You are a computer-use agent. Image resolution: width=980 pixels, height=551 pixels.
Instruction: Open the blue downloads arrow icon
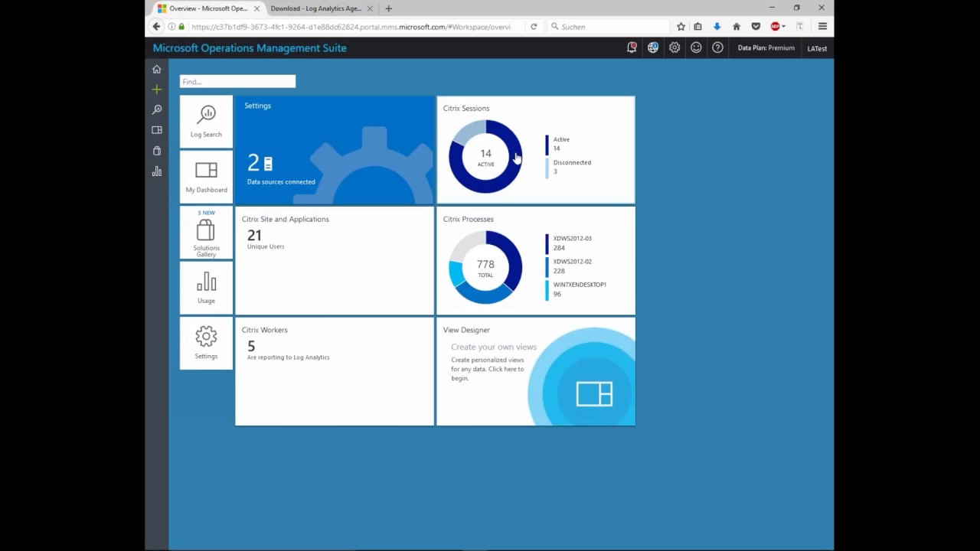[717, 27]
